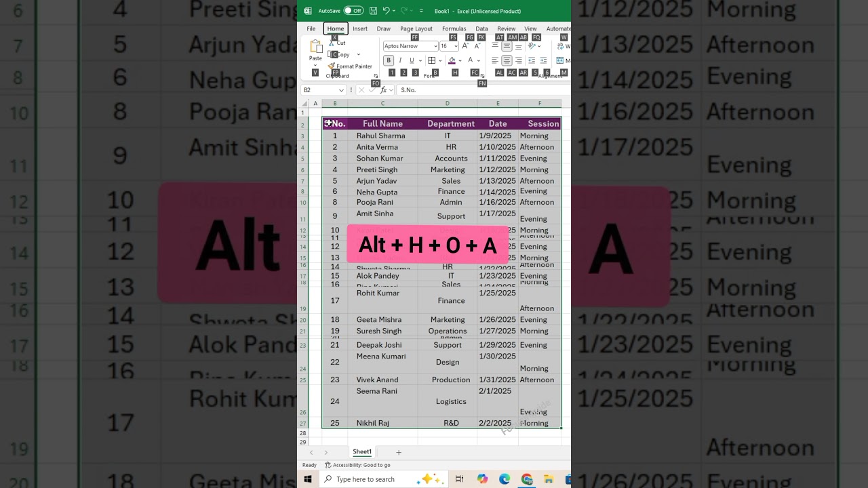This screenshot has width=868, height=488.
Task: Expand the Copy options arrow
Action: [x=359, y=54]
